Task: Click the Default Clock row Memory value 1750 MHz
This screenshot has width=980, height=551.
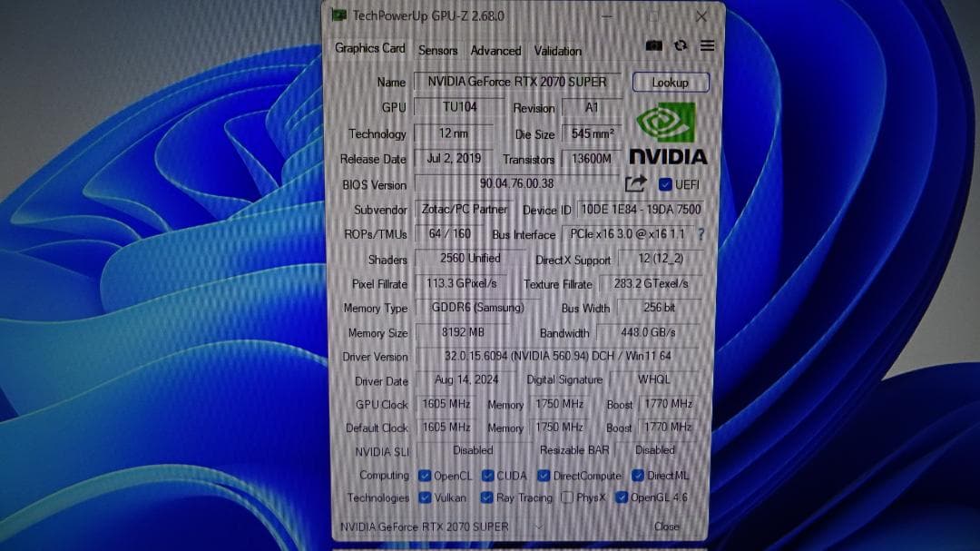Action: [x=559, y=428]
